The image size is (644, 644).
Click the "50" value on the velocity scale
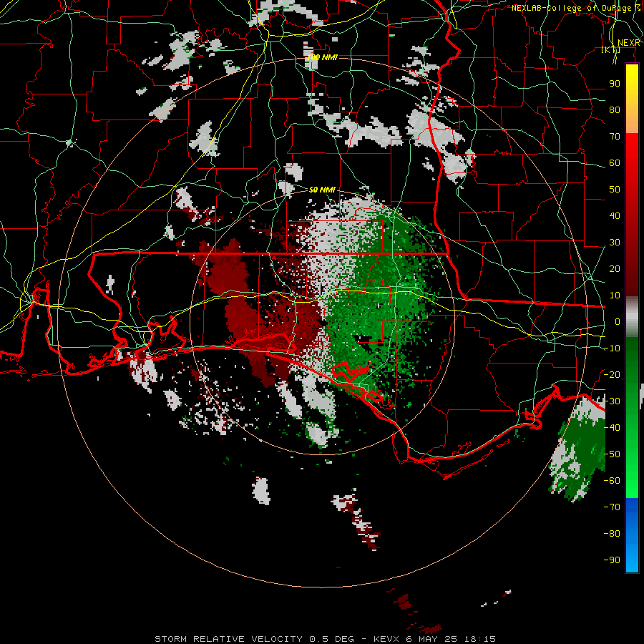click(x=615, y=190)
